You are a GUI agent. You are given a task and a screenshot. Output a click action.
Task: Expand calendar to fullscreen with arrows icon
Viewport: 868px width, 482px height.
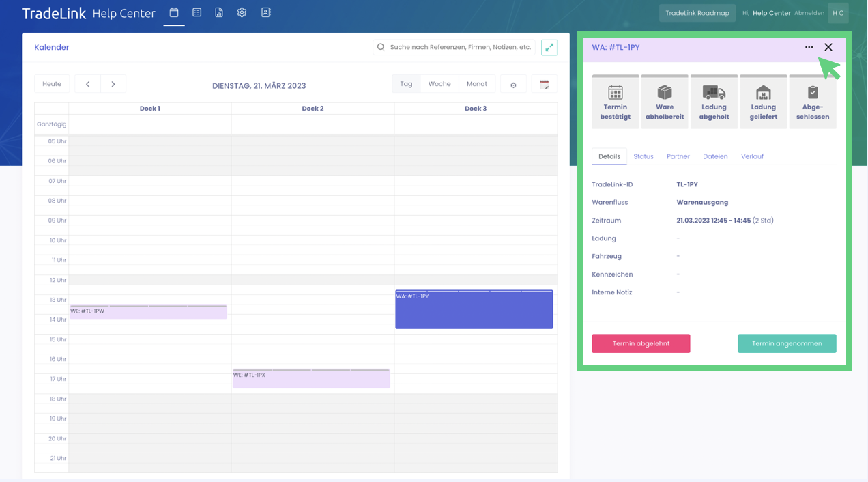coord(549,47)
